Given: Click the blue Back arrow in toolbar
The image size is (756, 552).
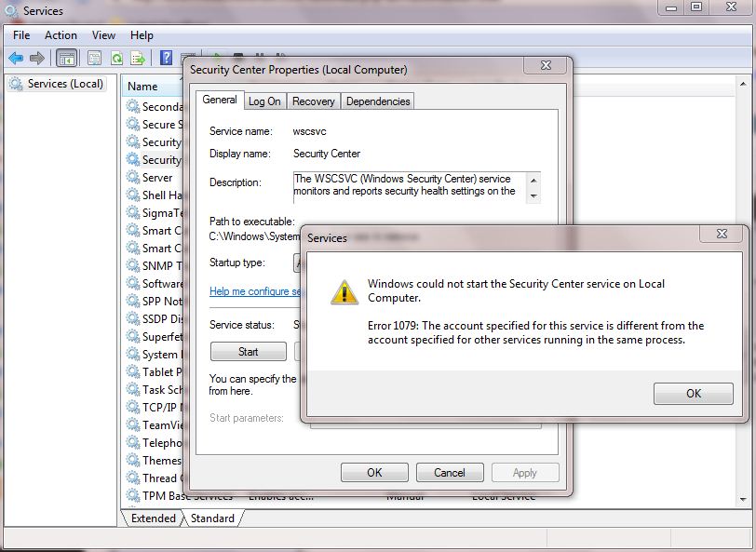Looking at the screenshot, I should [16, 59].
